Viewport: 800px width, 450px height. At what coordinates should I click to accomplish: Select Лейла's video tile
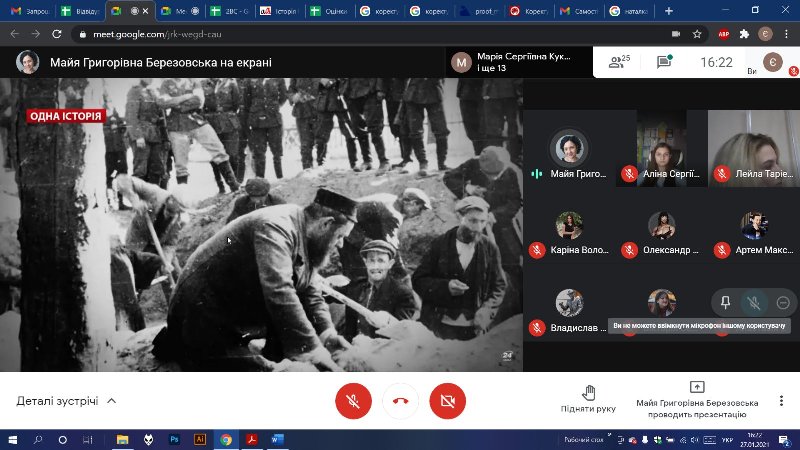pos(753,147)
